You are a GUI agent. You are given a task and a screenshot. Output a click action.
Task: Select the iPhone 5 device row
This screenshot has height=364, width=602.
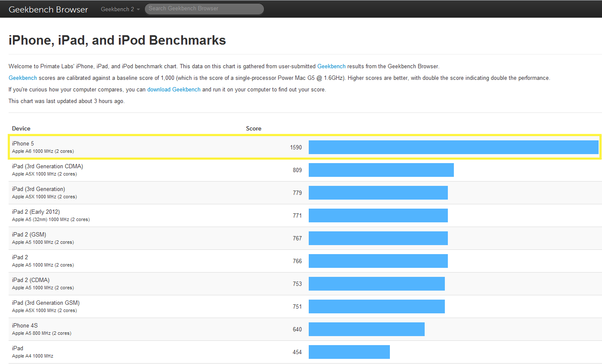click(23, 143)
